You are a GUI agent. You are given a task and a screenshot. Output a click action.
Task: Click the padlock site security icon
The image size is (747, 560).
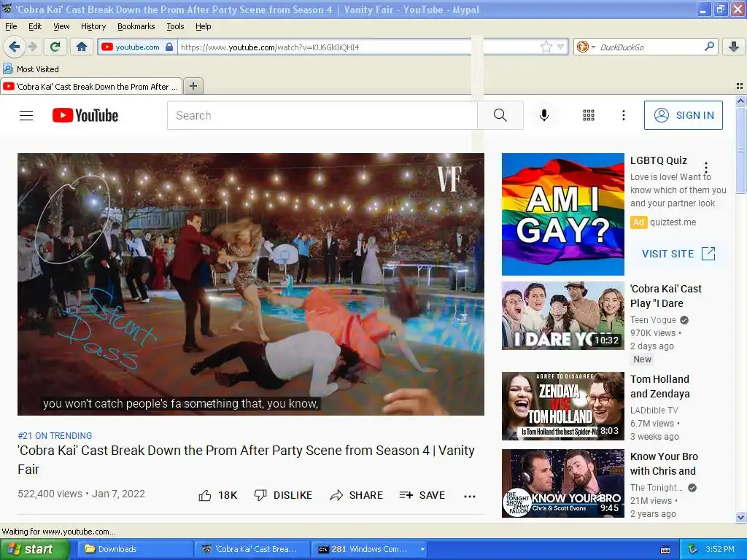click(169, 47)
